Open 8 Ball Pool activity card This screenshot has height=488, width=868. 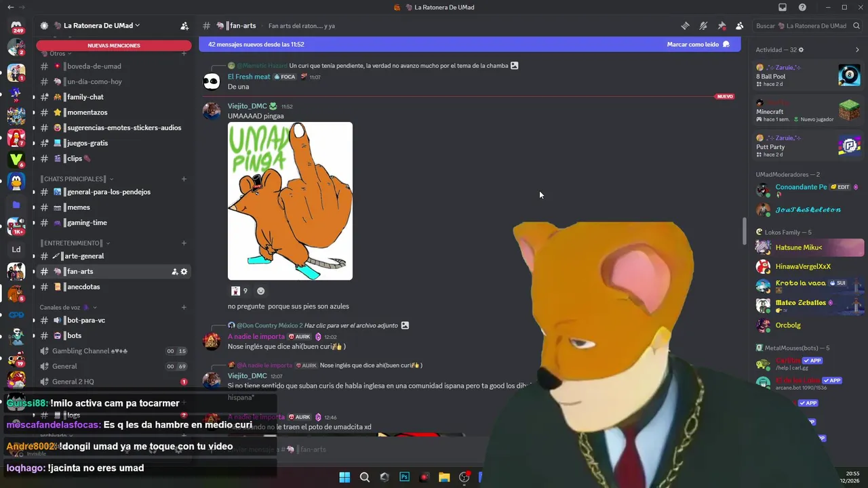pos(807,75)
